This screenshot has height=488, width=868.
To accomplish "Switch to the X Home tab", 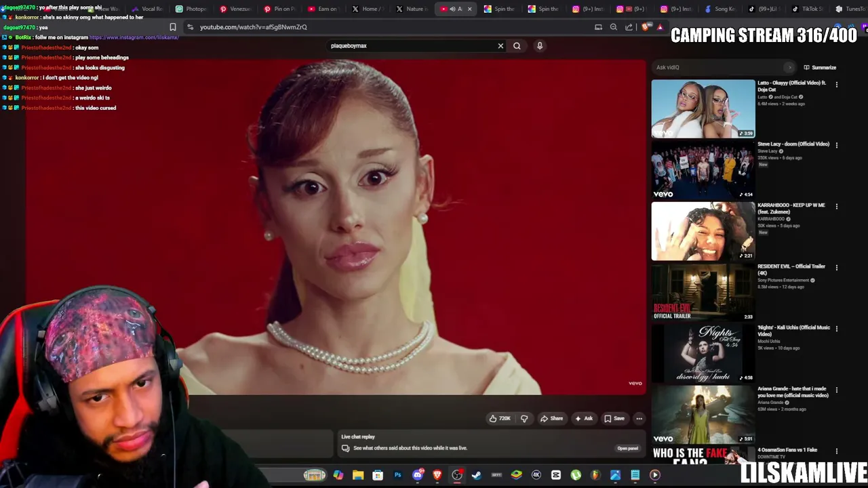I will click(368, 9).
